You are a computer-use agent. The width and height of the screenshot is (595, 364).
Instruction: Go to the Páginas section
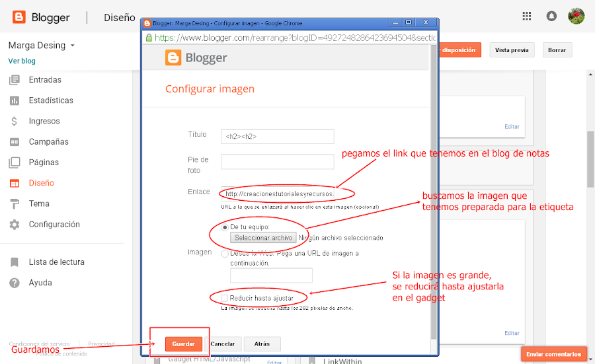(44, 163)
